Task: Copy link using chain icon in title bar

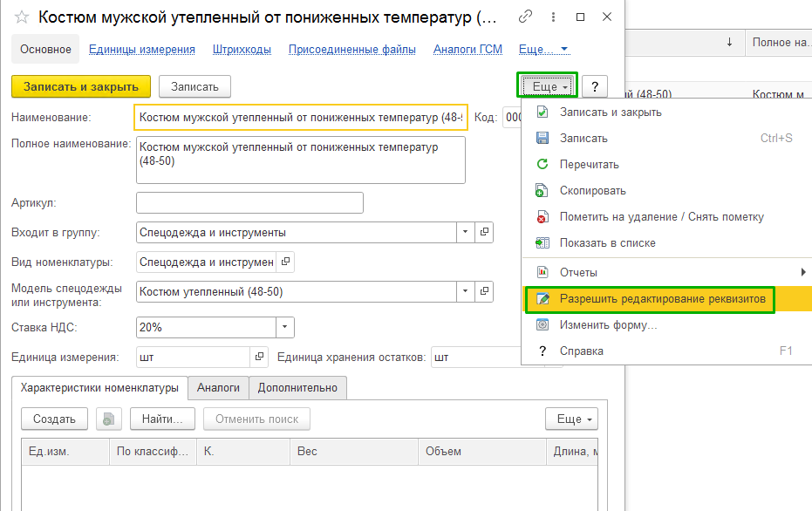Action: [x=525, y=17]
